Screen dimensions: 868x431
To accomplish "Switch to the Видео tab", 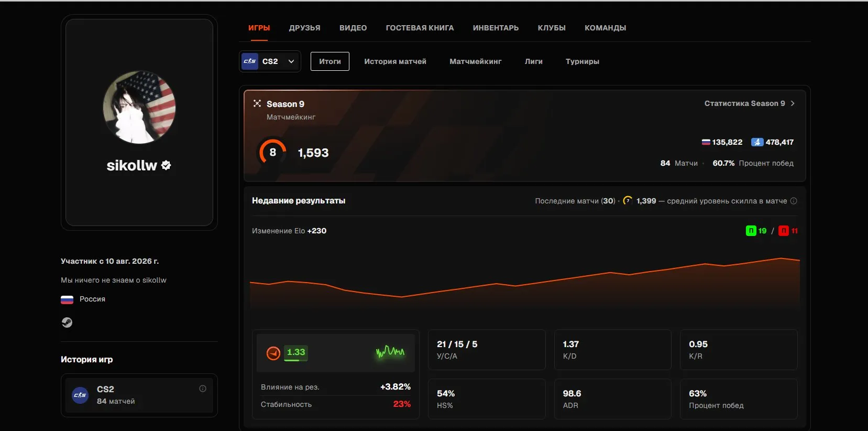I will [353, 28].
